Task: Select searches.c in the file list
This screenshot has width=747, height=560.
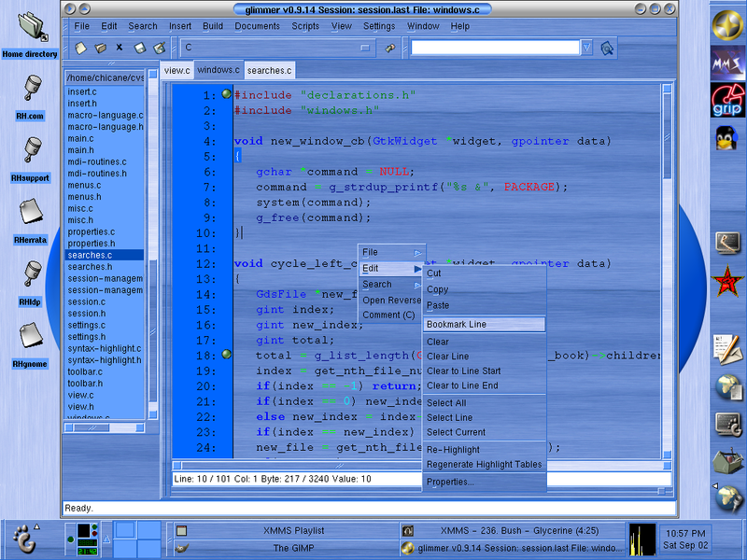Action: click(x=105, y=255)
